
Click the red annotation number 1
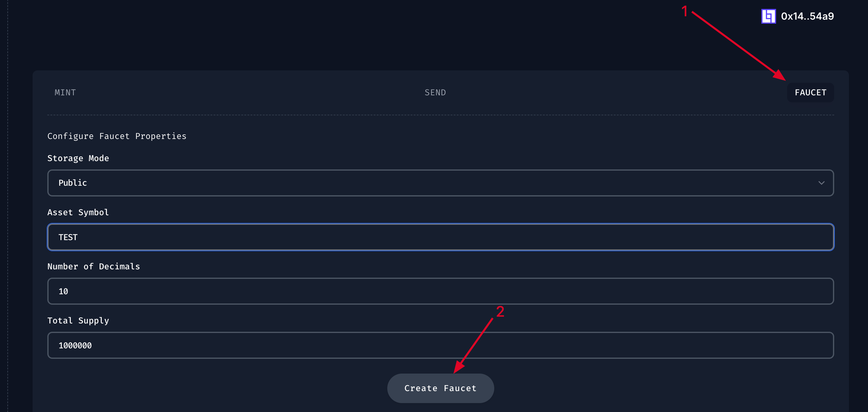pyautogui.click(x=685, y=11)
